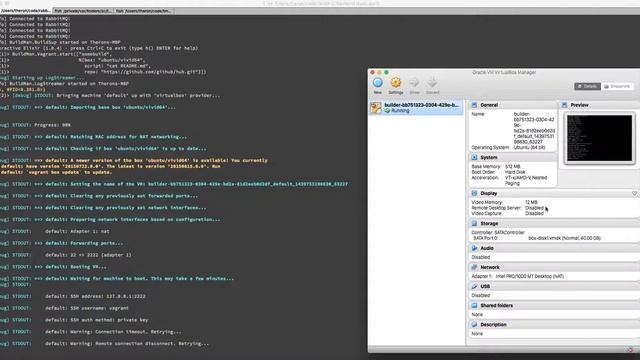This screenshot has height=360, width=640.
Task: Click the Shared folders section icon
Action: (474, 305)
